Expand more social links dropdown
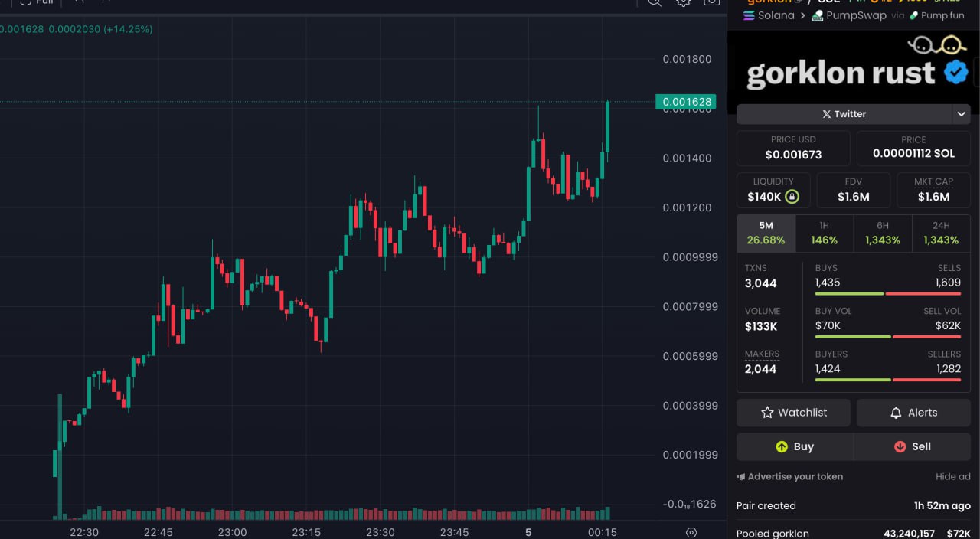The height and width of the screenshot is (539, 980). pyautogui.click(x=961, y=114)
